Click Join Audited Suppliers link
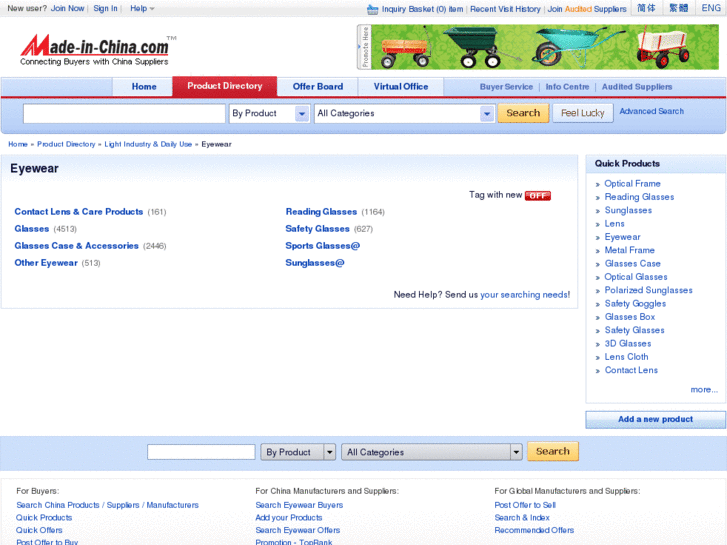This screenshot has width=727, height=545. click(587, 9)
